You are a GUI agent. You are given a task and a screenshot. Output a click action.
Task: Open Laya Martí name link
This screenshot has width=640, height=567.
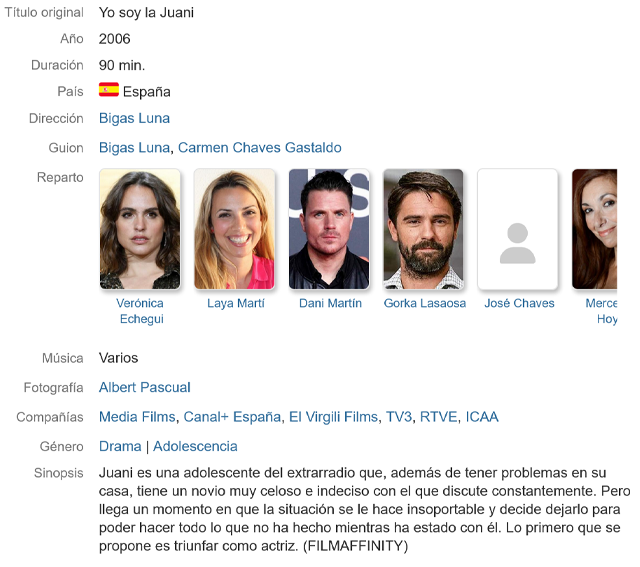(x=236, y=303)
